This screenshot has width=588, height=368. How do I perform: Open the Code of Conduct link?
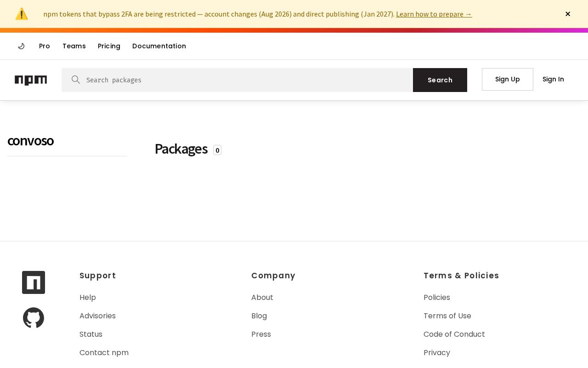[454, 334]
